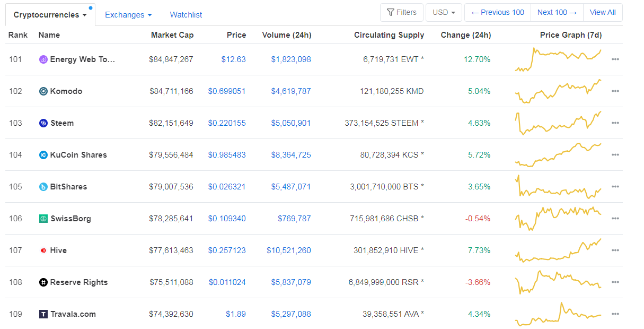Select Reserve Rights change -3.66%
Viewport: 644px width, 329px height.
(x=478, y=282)
